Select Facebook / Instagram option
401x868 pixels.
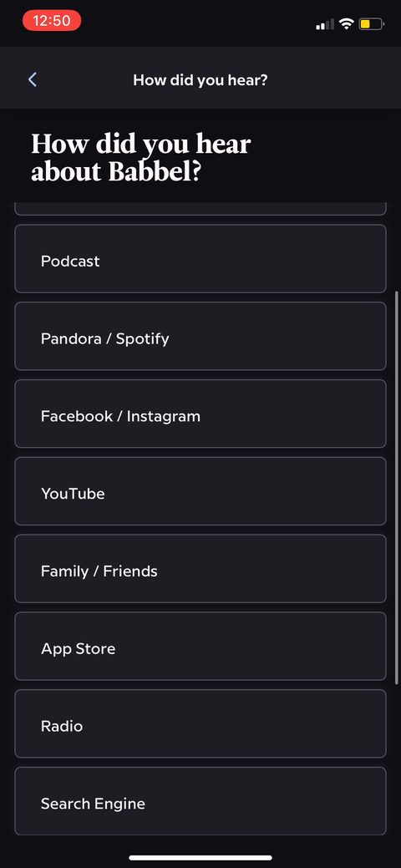click(x=200, y=414)
